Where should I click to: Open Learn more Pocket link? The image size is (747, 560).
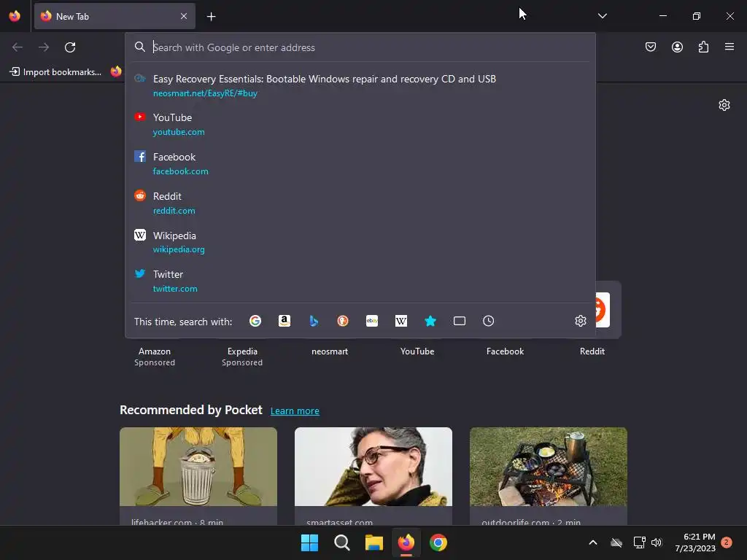click(295, 411)
